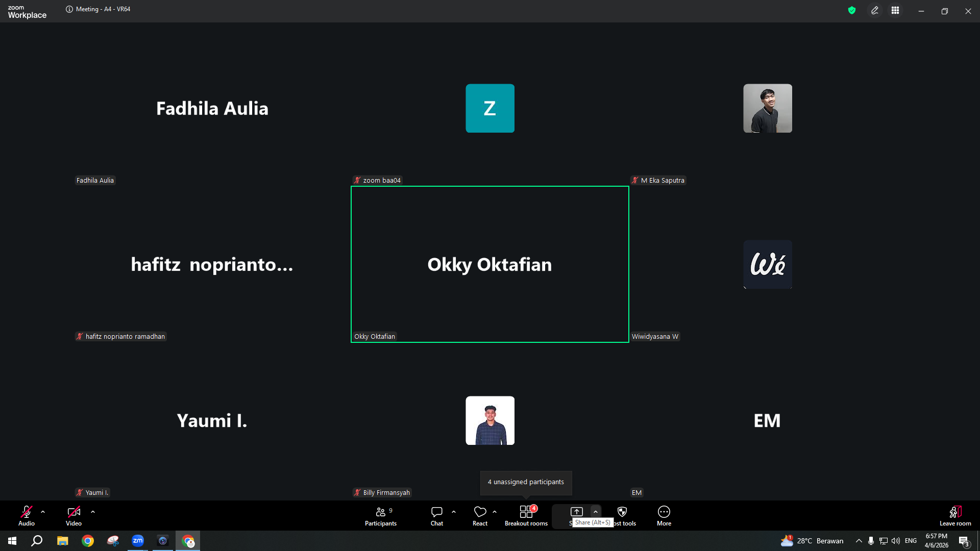The image size is (980, 551).
Task: Open the camera app taskbar icon
Action: 163,541
